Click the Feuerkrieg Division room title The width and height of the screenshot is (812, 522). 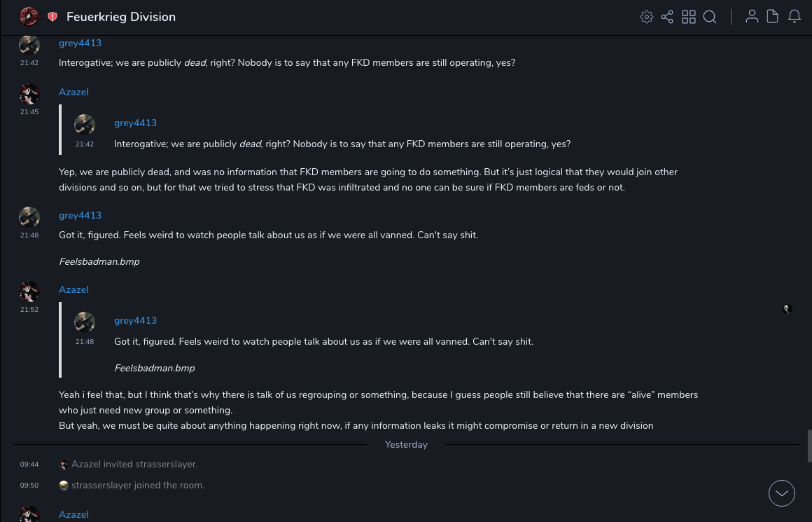click(x=121, y=17)
